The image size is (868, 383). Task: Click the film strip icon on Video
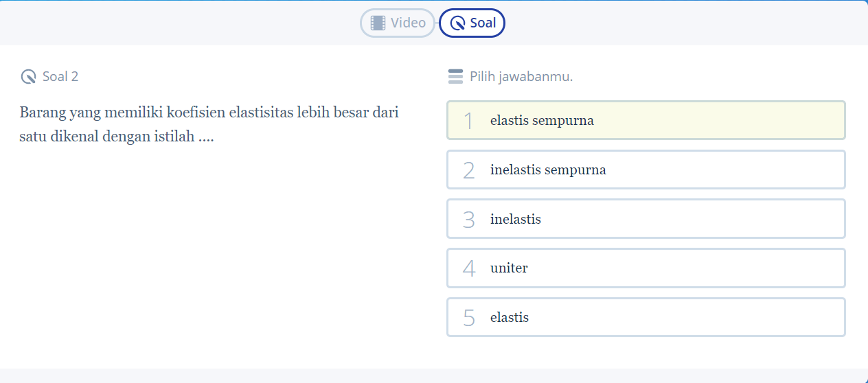pos(378,23)
